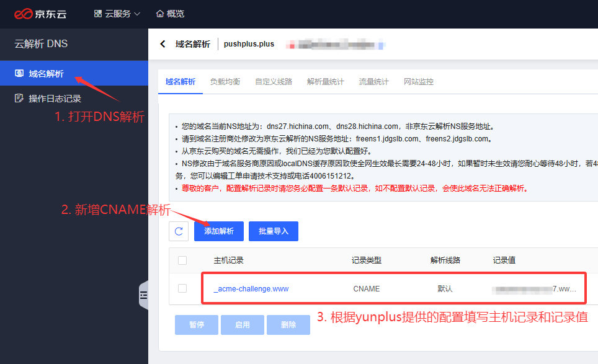598x364 pixels.
Task: Check the _acme-challenge.www record checkbox
Action: (182, 288)
